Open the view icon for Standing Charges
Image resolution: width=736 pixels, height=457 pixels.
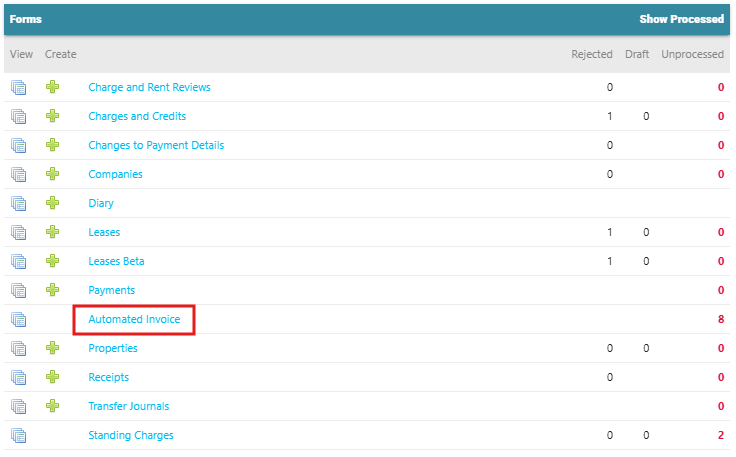[x=19, y=436]
